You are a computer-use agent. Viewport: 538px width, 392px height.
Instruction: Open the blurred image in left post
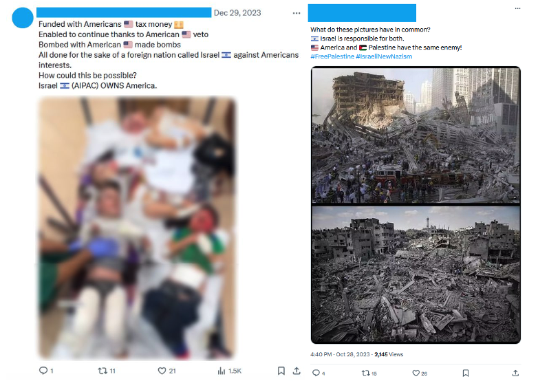point(136,228)
